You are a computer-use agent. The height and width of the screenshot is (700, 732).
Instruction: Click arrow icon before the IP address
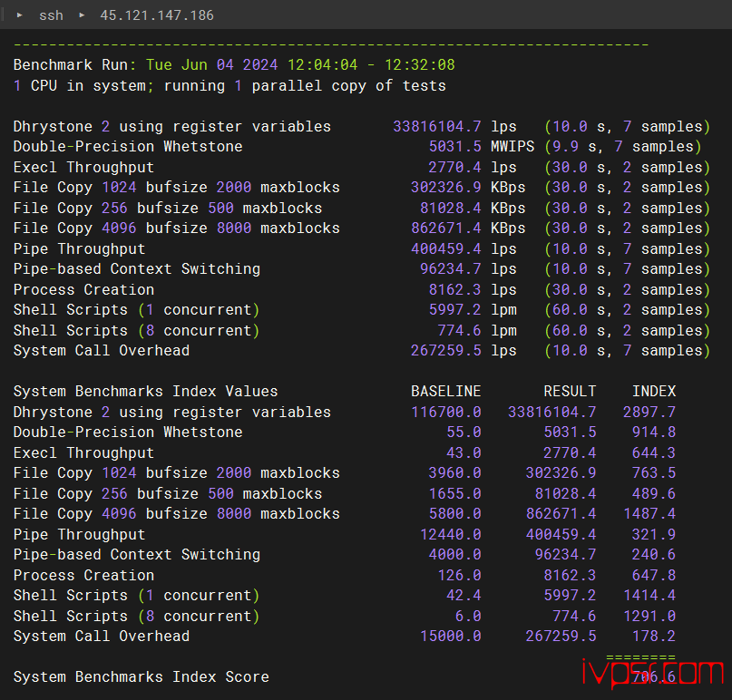[82, 15]
